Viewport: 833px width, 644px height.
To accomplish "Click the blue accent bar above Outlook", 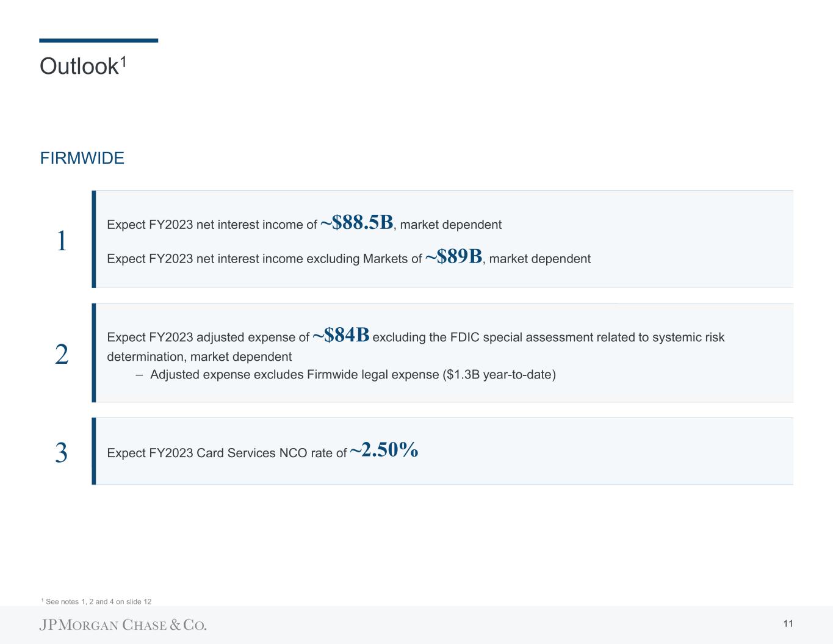I will [x=98, y=40].
